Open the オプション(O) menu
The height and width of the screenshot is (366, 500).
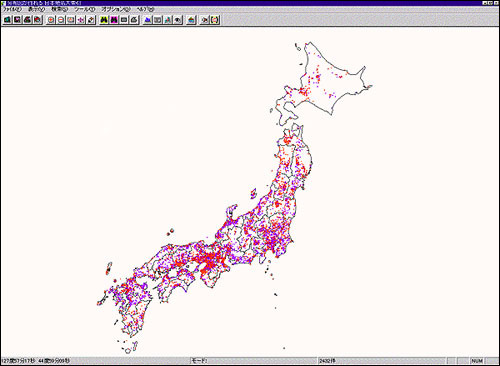116,9
